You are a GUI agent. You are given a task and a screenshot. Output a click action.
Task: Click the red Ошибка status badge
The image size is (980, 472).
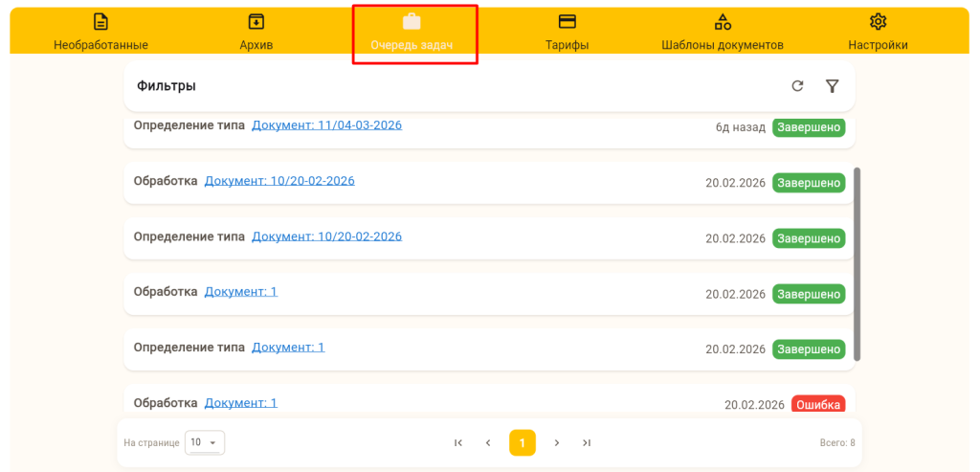click(x=818, y=405)
